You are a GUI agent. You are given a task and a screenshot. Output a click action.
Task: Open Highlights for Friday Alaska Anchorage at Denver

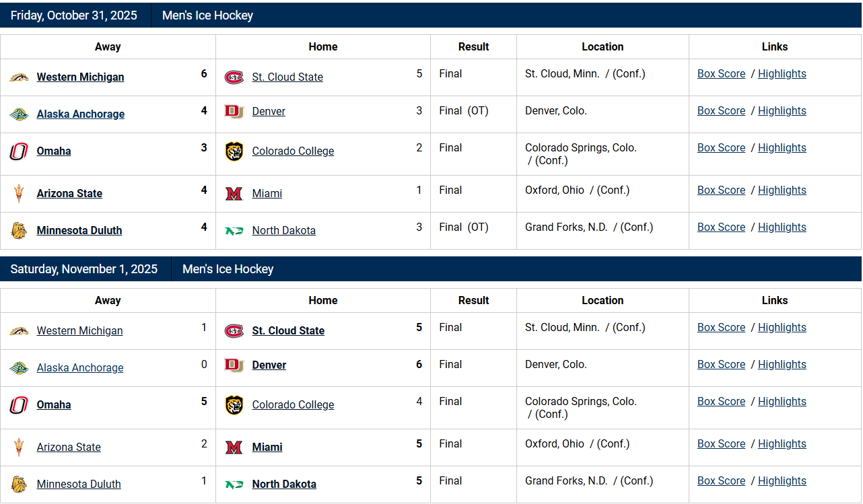pyautogui.click(x=782, y=111)
